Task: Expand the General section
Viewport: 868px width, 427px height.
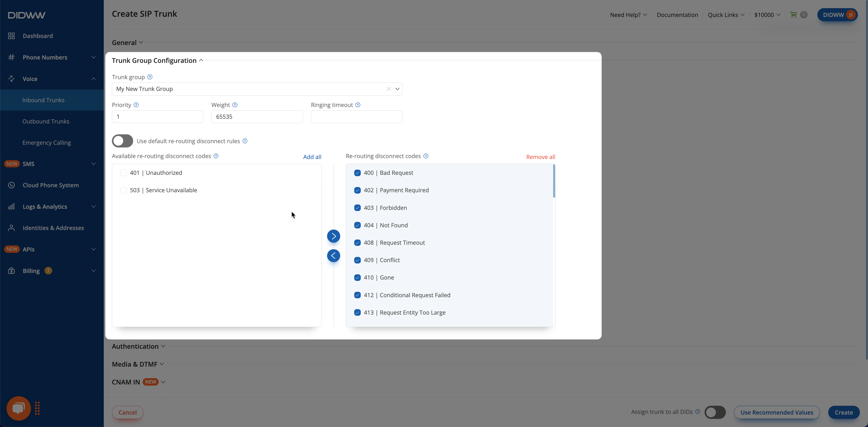Action: [x=127, y=43]
